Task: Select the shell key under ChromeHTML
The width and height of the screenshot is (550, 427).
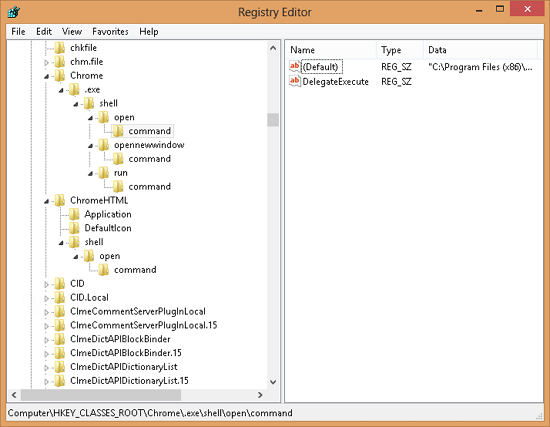Action: (x=94, y=242)
